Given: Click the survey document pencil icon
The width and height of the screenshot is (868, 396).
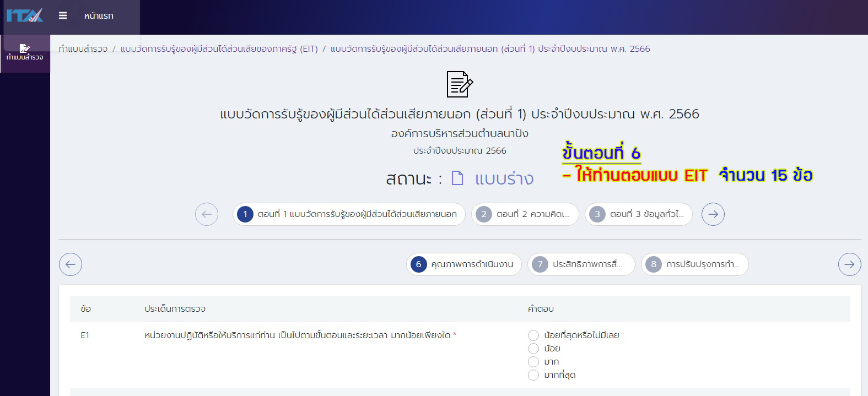Looking at the screenshot, I should [460, 84].
